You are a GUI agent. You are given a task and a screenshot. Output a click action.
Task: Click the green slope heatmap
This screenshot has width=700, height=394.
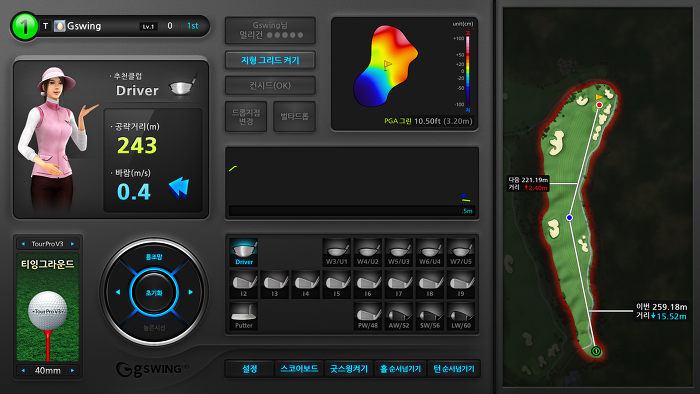(x=385, y=66)
